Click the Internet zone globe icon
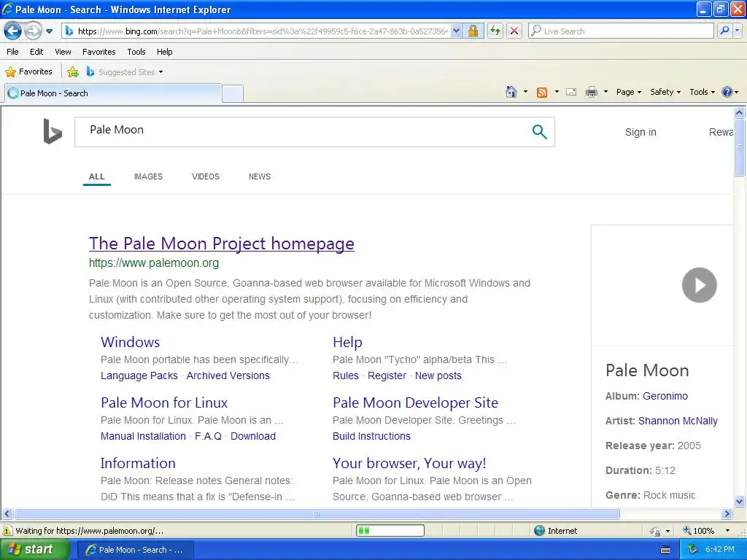Viewport: 747px width, 560px height. tap(539, 531)
